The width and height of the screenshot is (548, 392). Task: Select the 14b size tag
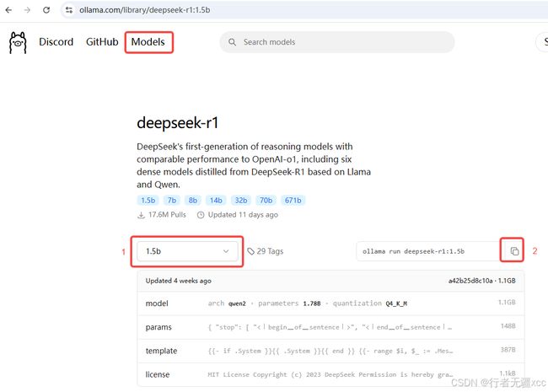(216, 200)
